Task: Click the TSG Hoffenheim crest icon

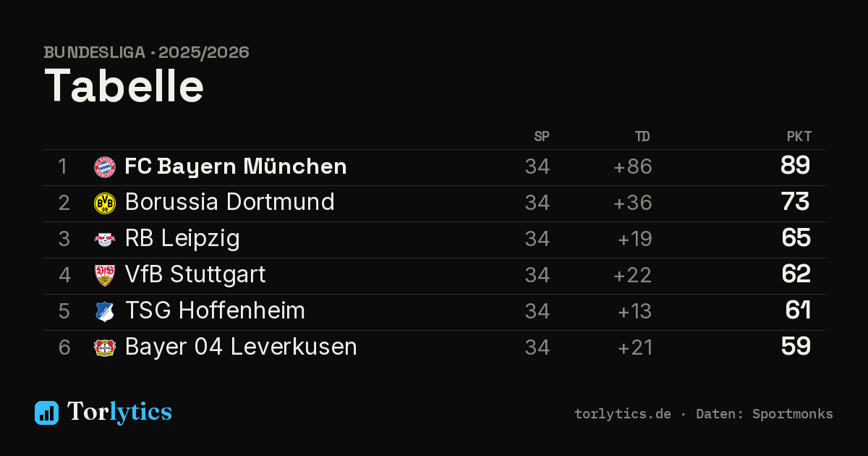Action: coord(105,312)
